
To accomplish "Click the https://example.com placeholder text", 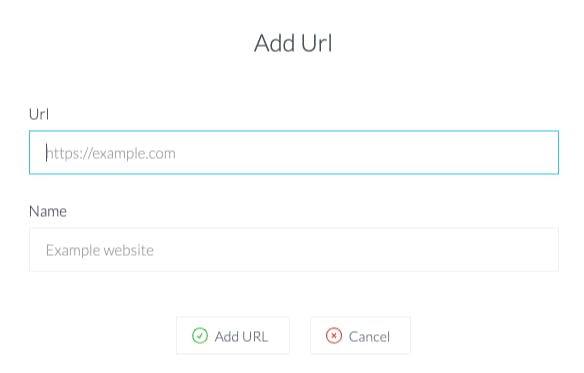I will coord(111,154).
